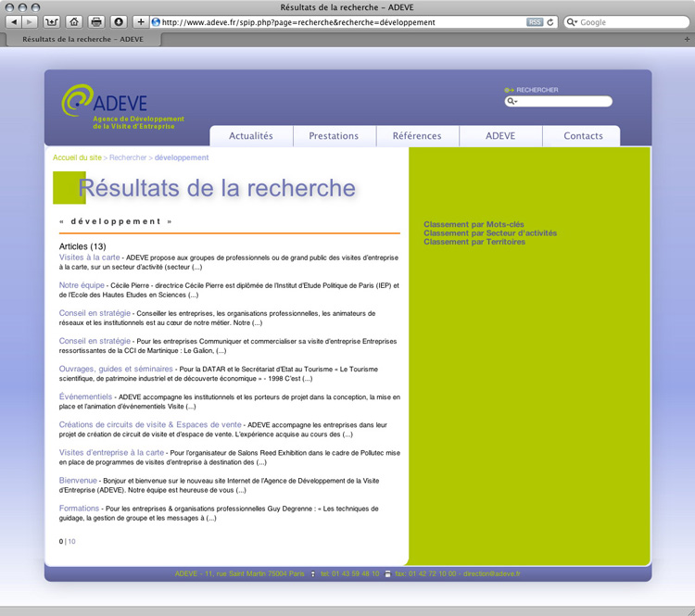695x616 pixels.
Task: Open the Actualités tab
Action: pyautogui.click(x=251, y=136)
